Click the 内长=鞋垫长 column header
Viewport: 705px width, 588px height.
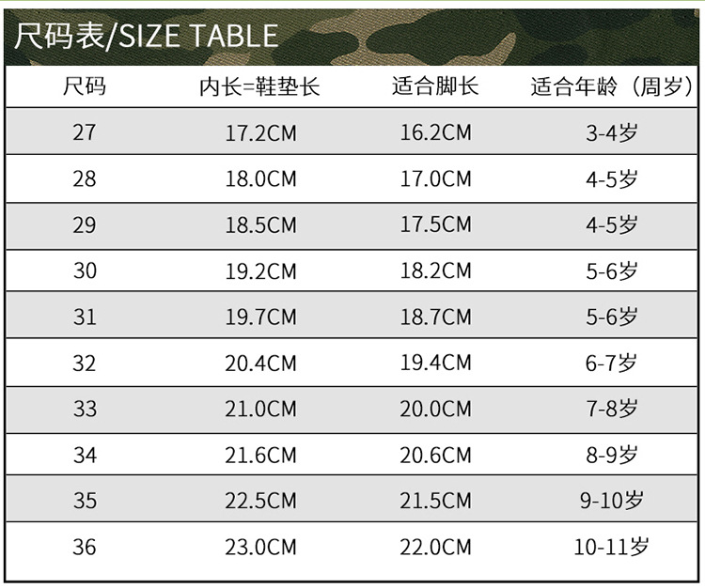tap(260, 87)
